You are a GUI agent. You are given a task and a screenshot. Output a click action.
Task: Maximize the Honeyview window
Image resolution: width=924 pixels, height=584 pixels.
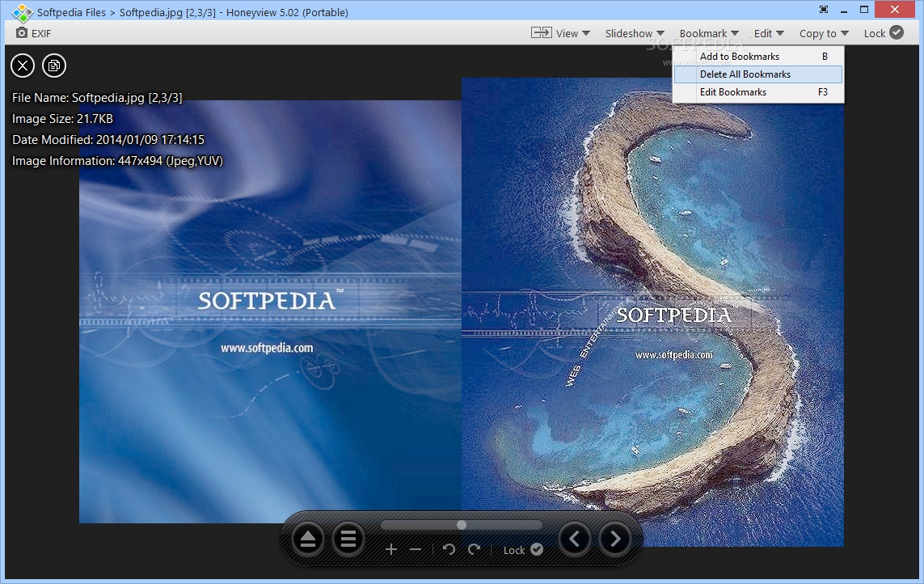(x=864, y=10)
